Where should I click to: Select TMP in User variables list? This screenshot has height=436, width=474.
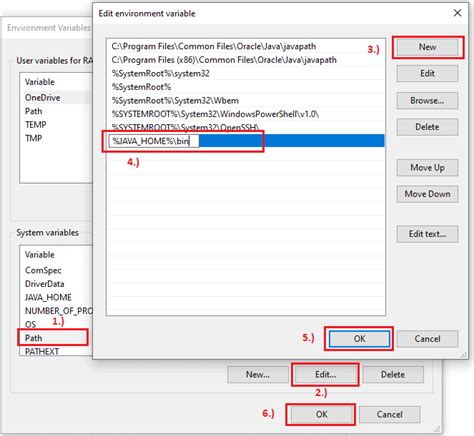coord(56,138)
